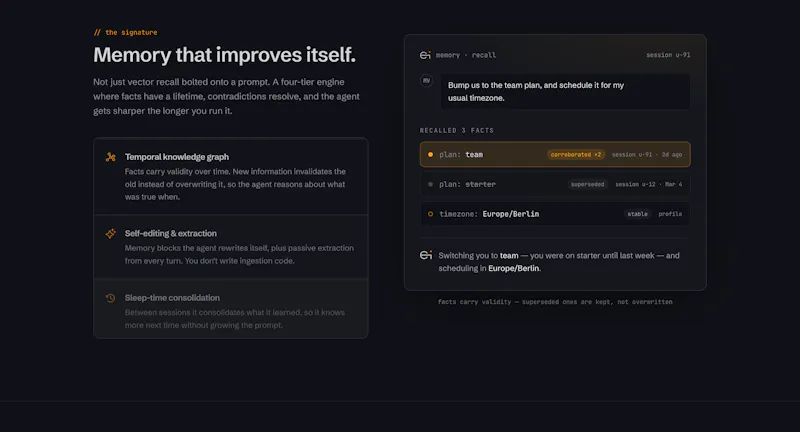Click the hollow dot beside timezone
The width and height of the screenshot is (800, 432).
(x=430, y=214)
